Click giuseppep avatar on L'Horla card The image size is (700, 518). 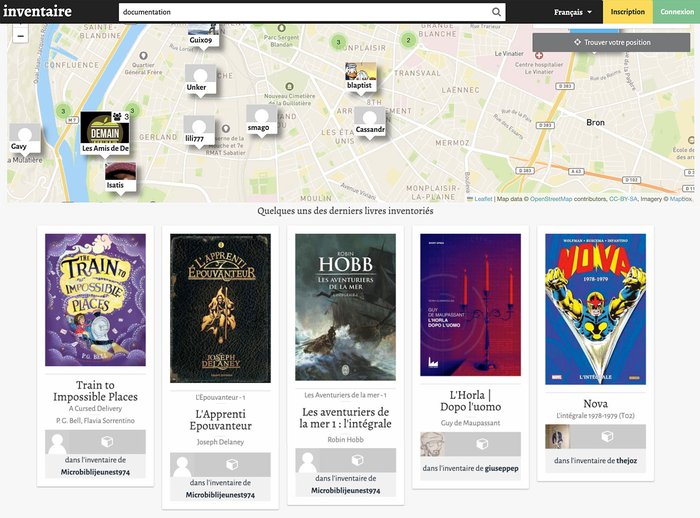pyautogui.click(x=432, y=444)
